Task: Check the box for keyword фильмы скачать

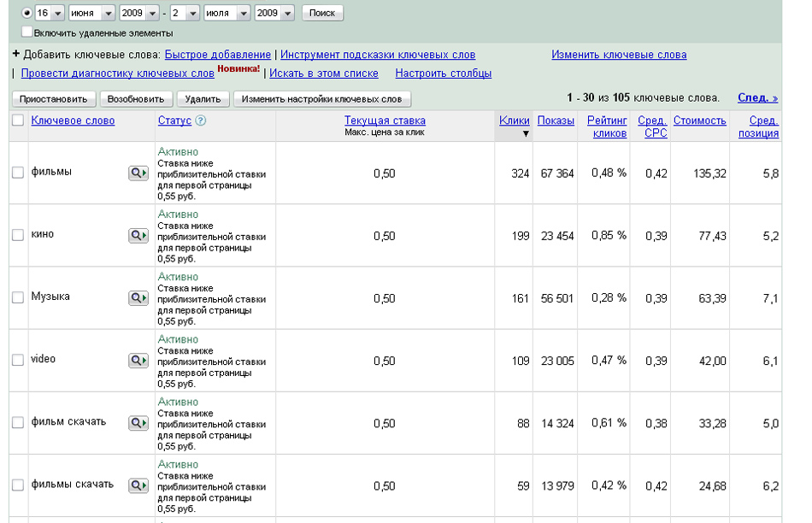Action: click(18, 485)
